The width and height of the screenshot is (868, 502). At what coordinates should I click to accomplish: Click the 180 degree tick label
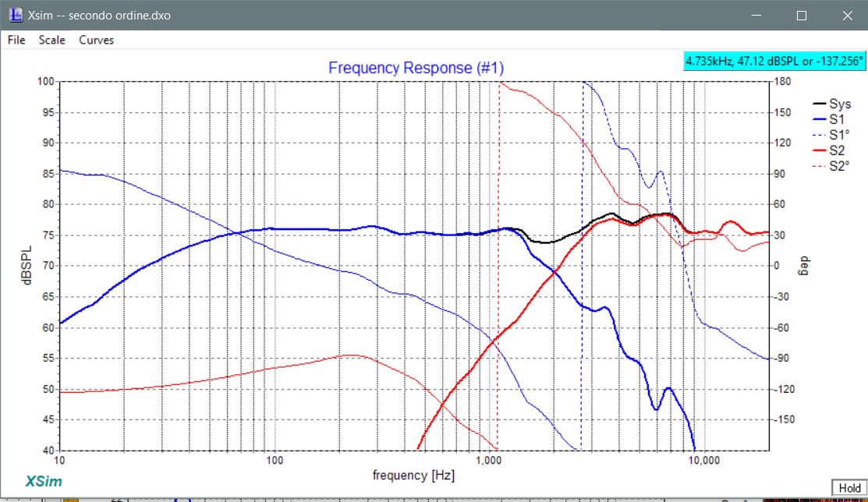pos(782,81)
